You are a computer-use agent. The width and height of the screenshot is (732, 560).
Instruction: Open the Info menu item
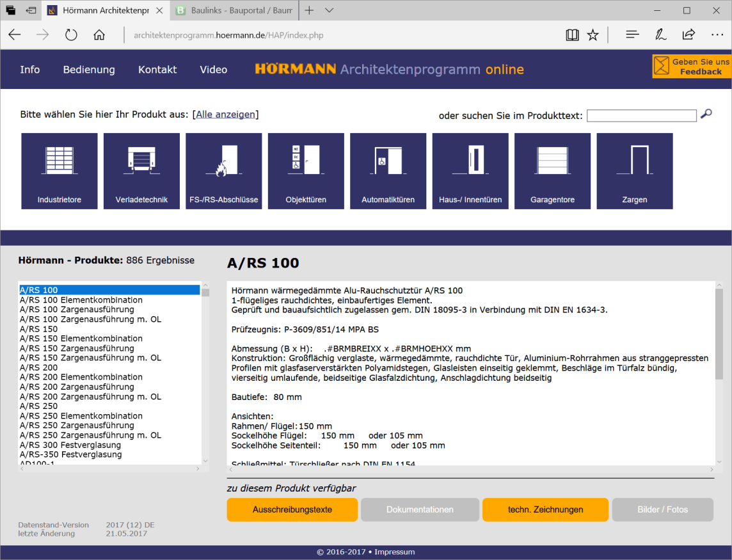click(x=30, y=70)
